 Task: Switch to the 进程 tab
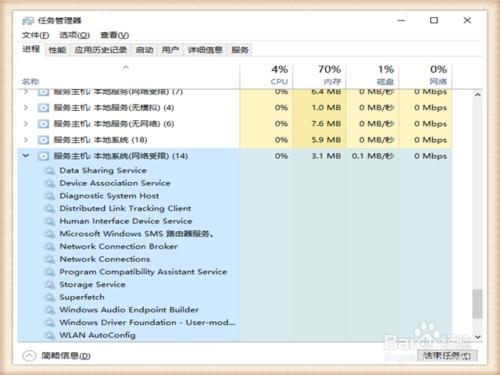tap(31, 49)
